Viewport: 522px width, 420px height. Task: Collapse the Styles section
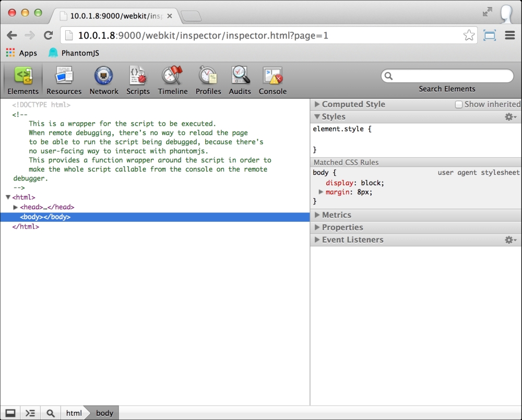[x=317, y=116]
